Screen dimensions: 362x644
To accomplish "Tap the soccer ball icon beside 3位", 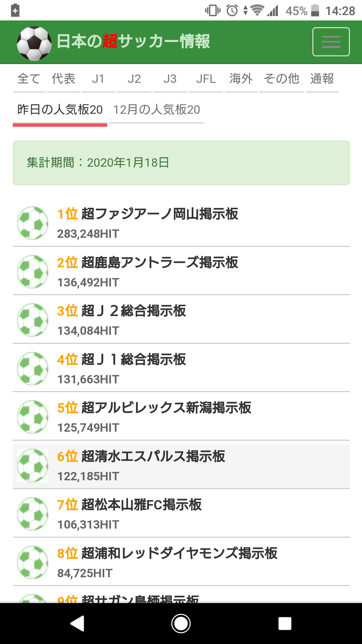I will tap(33, 320).
